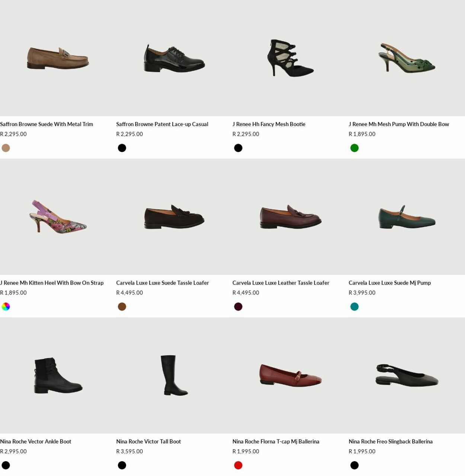Open Saffron Browne Suede With Metal Trim link

pos(46,124)
